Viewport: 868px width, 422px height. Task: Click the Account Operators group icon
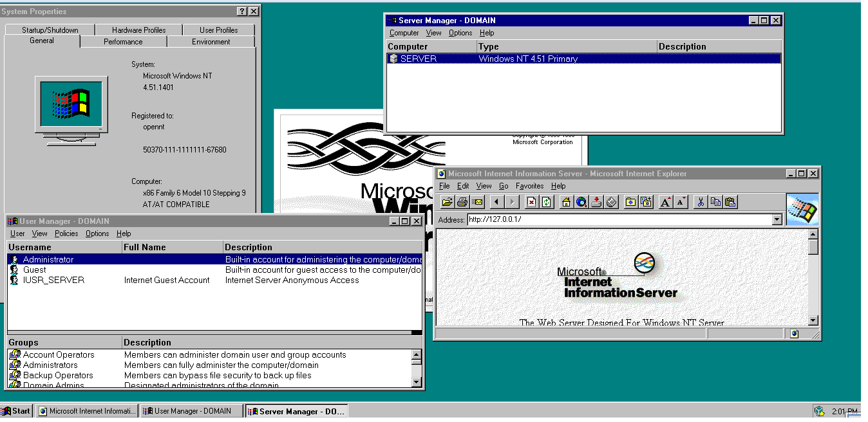(x=15, y=355)
